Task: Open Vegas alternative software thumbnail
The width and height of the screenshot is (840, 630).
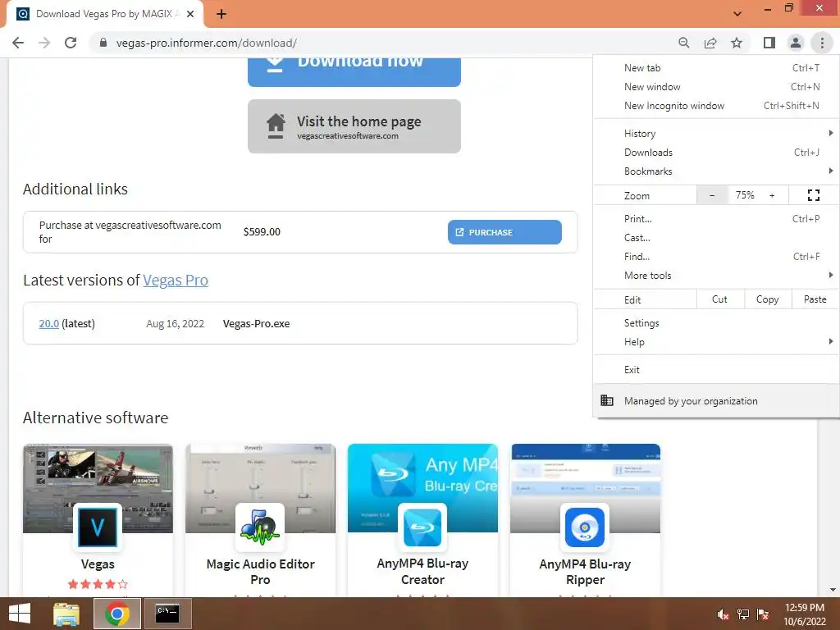Action: (98, 488)
